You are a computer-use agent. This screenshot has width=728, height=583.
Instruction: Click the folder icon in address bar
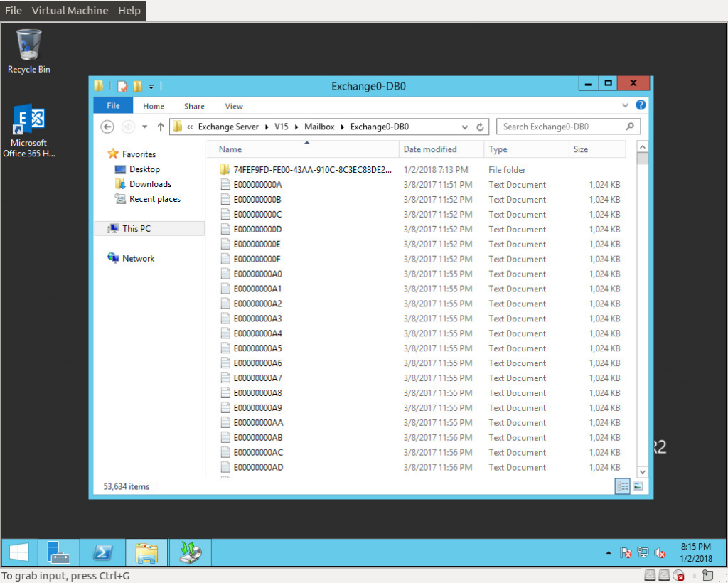pos(177,127)
